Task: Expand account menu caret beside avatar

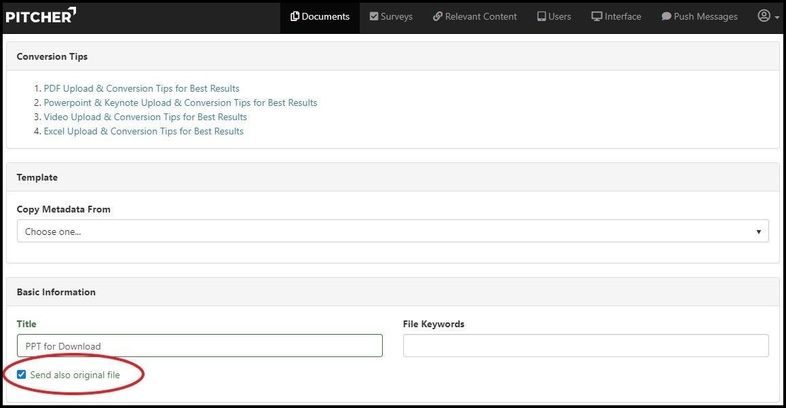Action: (777, 18)
